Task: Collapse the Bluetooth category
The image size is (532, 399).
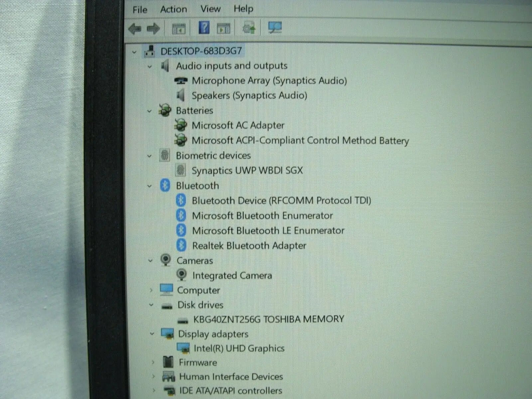Action: click(x=150, y=186)
